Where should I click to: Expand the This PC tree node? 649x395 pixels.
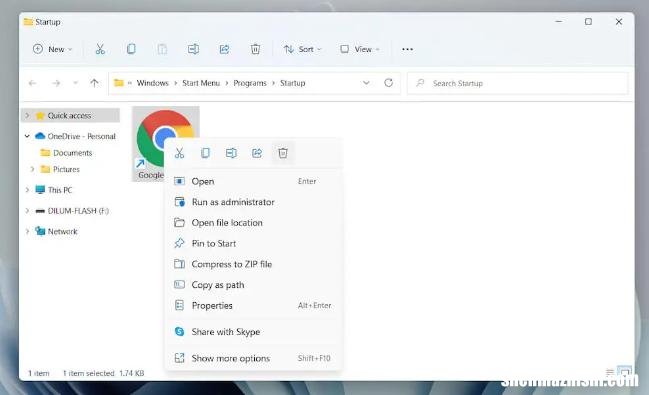click(x=27, y=190)
